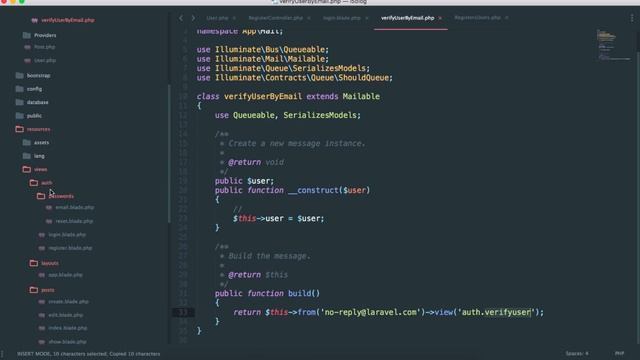Click the INSERT MODE status message
The width and height of the screenshot is (640, 360).
[89, 354]
